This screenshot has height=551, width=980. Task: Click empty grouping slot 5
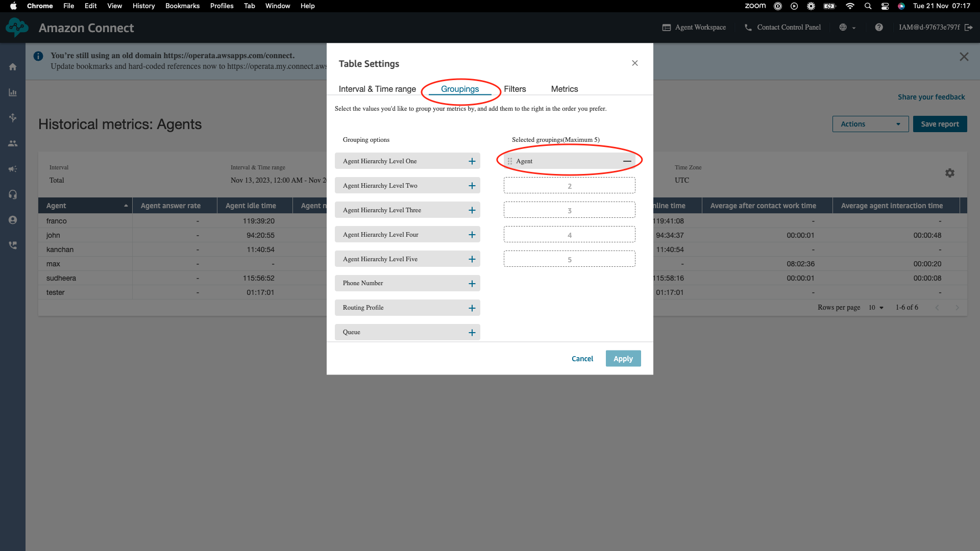pos(570,259)
